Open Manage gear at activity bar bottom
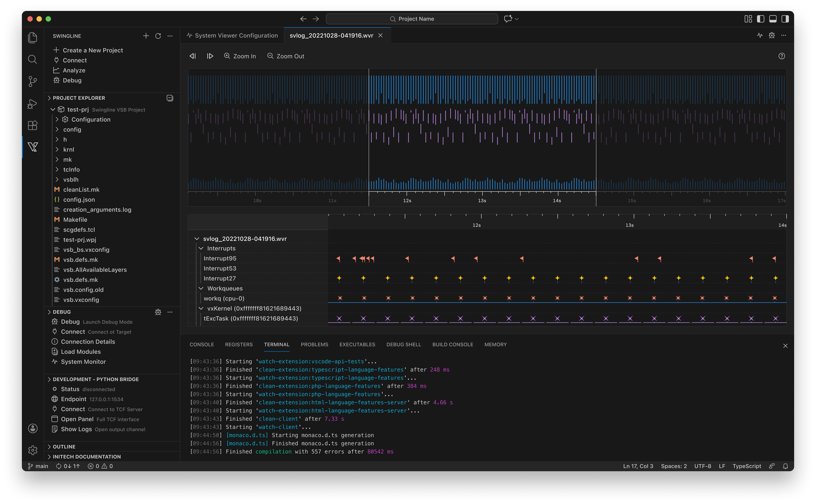The image size is (816, 504). pyautogui.click(x=33, y=450)
